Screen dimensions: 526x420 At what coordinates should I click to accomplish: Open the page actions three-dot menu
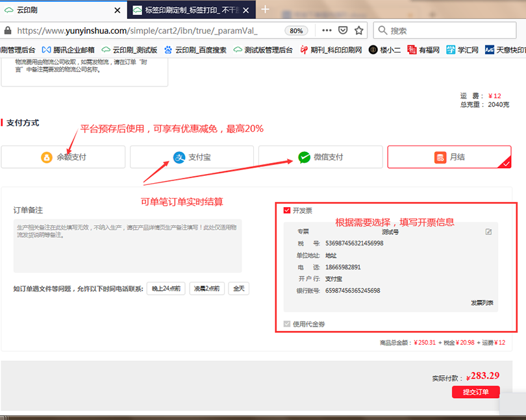coord(327,31)
